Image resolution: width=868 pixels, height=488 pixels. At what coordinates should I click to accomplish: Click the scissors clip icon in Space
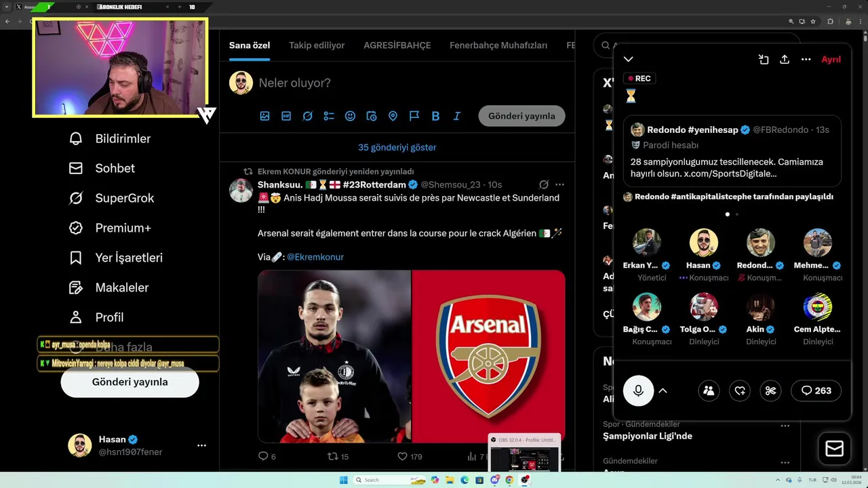tap(770, 390)
